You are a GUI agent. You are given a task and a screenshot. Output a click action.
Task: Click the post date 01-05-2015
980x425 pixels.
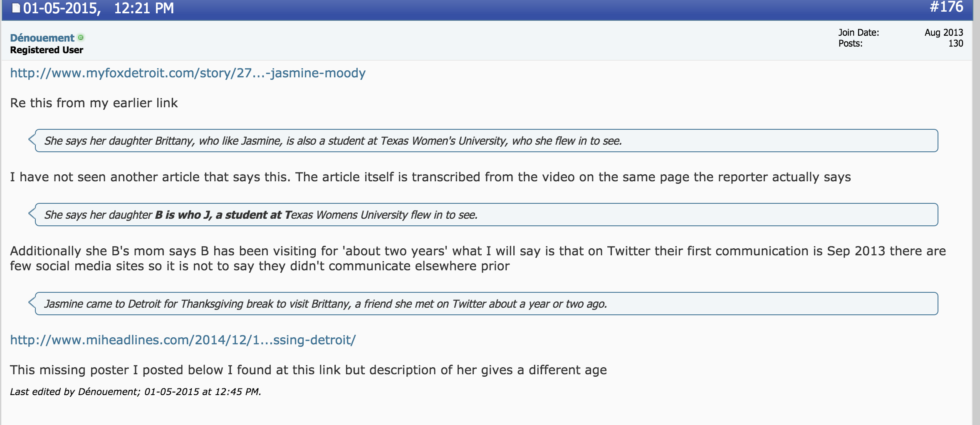point(62,8)
